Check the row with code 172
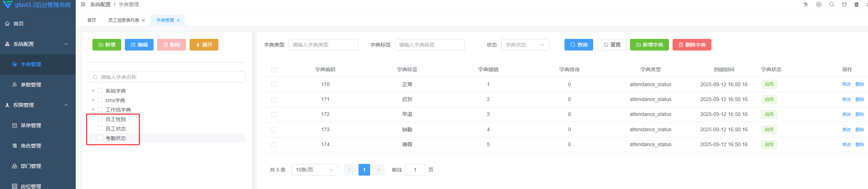Screen dimensions: 868x189 pos(274,114)
